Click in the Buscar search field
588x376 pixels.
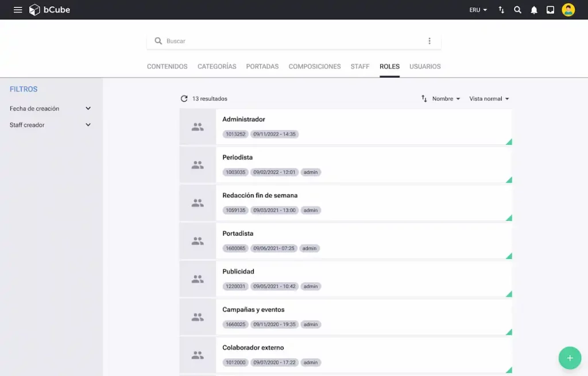pyautogui.click(x=287, y=41)
